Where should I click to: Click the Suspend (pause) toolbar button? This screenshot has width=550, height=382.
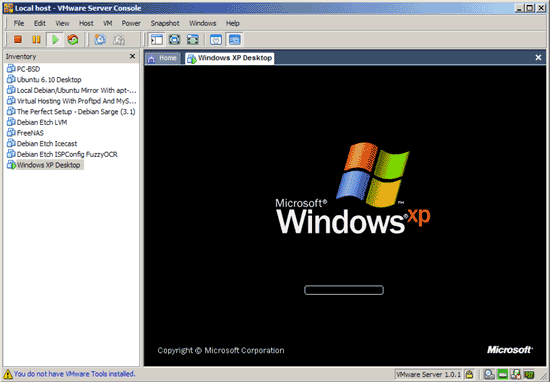pyautogui.click(x=36, y=39)
